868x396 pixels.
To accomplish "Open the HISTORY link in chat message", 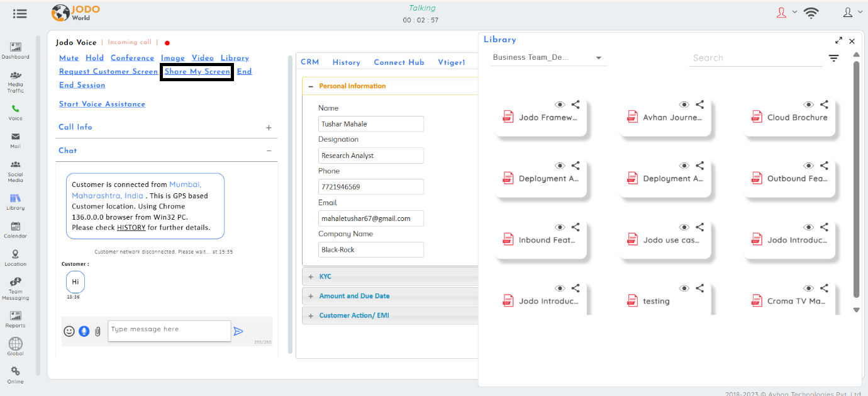I will [131, 227].
